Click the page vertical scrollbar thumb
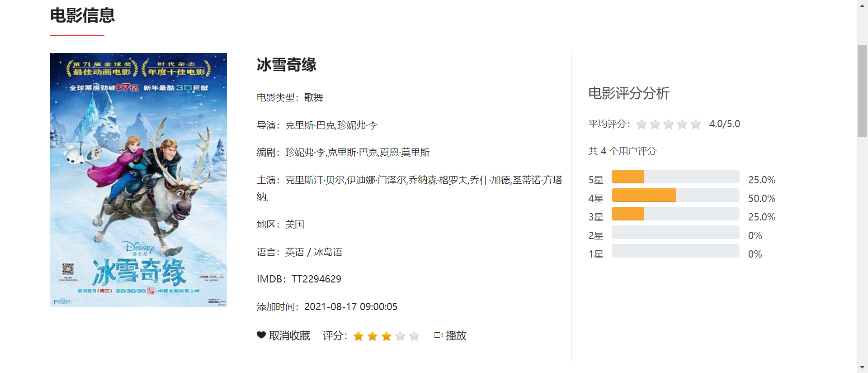868x373 pixels. point(862,91)
